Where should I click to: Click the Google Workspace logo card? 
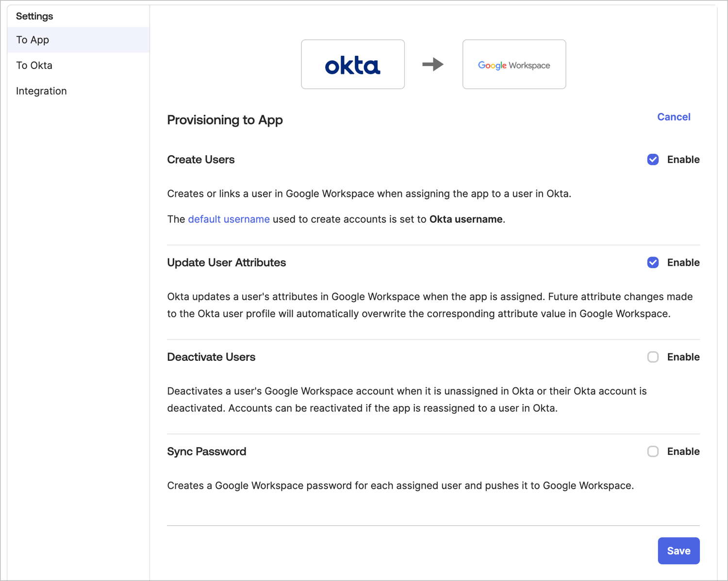coord(514,64)
